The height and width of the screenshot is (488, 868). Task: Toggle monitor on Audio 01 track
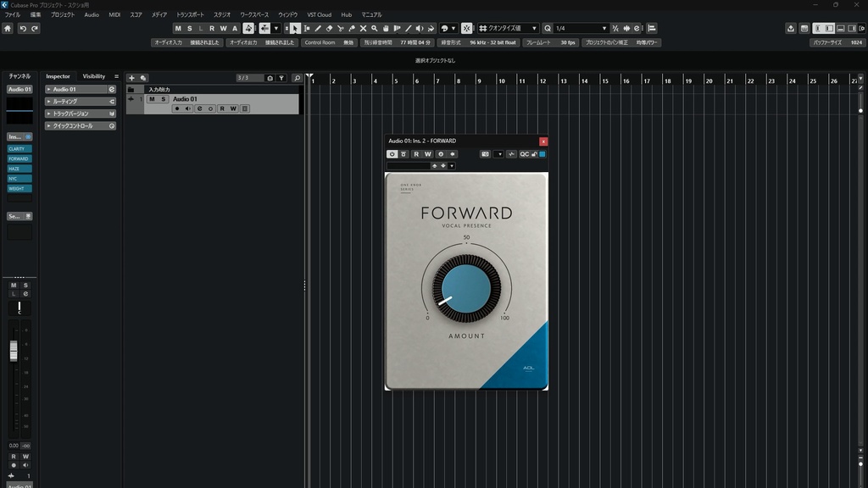click(x=188, y=109)
